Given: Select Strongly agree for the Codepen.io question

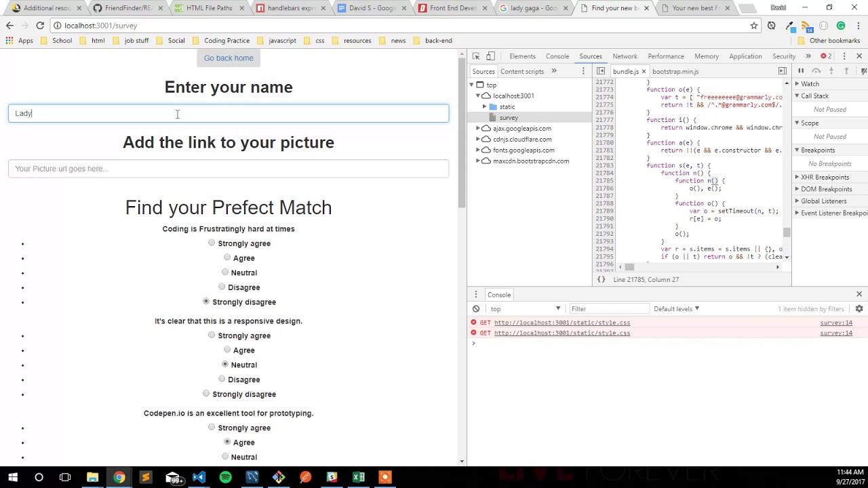Looking at the screenshot, I should click(x=212, y=427).
